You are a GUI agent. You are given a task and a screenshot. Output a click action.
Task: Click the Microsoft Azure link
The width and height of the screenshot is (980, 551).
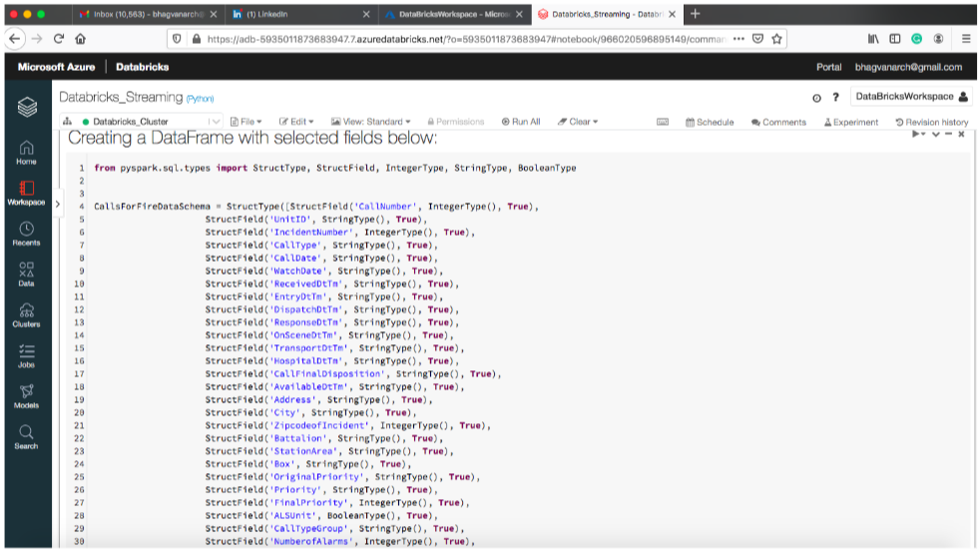56,67
